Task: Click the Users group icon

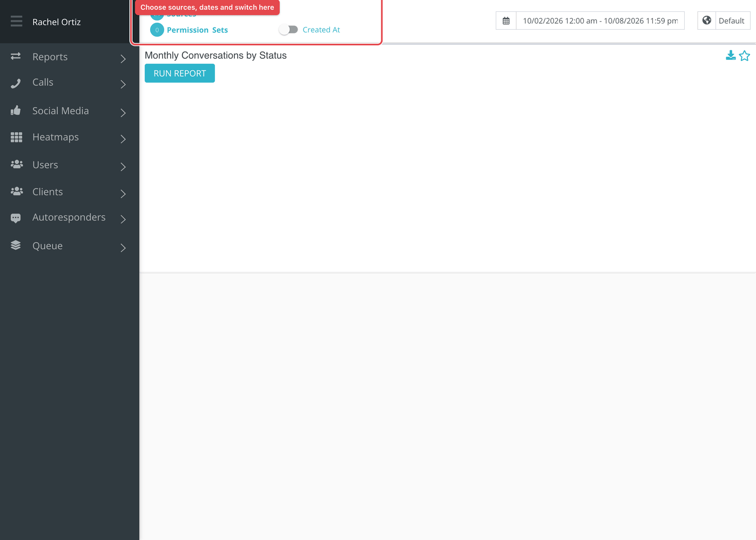Action: tap(17, 164)
